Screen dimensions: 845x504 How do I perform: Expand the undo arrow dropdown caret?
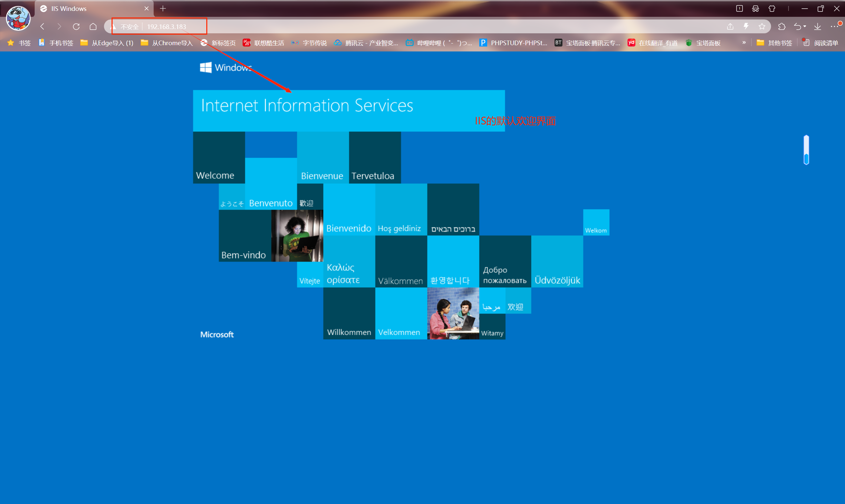[x=805, y=26]
